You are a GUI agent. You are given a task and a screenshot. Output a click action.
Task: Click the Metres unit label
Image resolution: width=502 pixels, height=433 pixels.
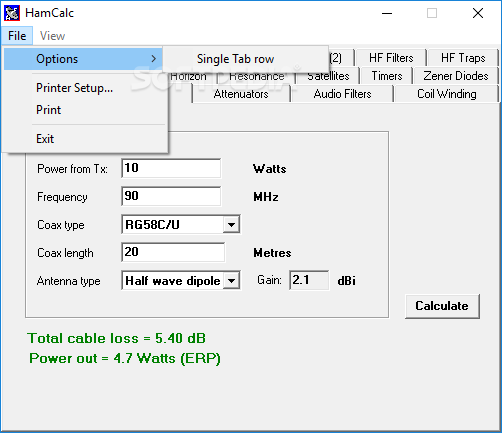tap(272, 253)
